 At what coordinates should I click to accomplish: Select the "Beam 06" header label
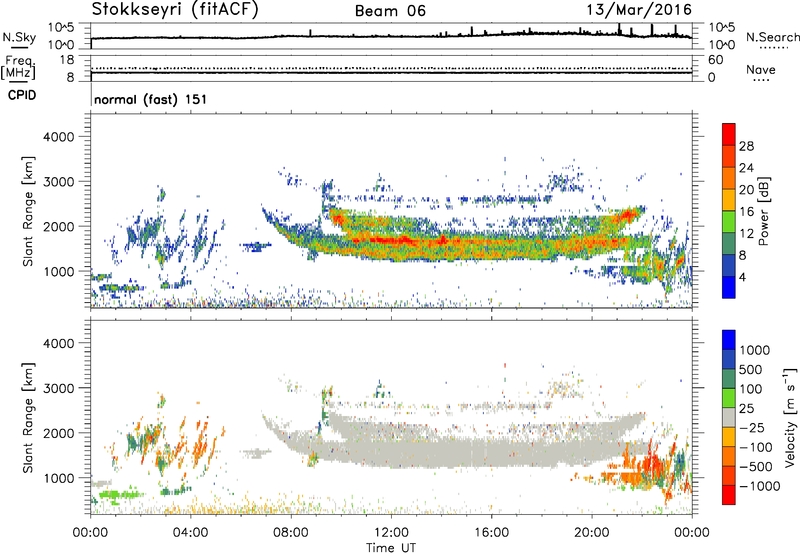[390, 11]
